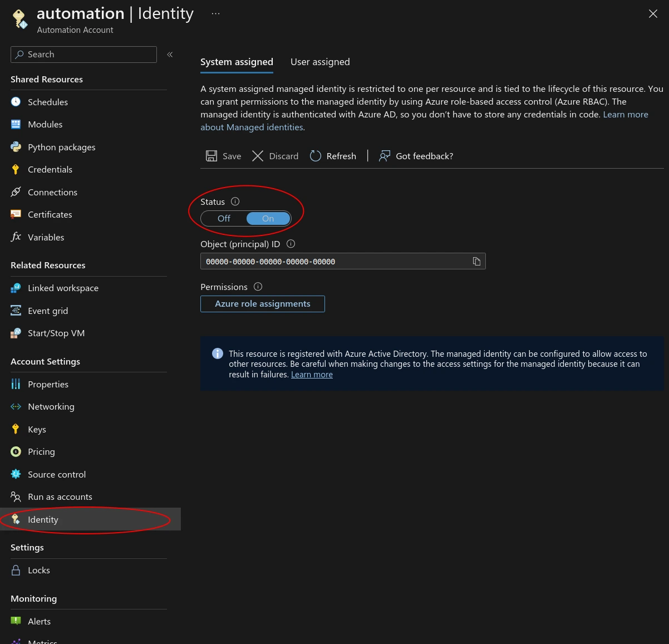Click the Pricing circle icon
Image resolution: width=669 pixels, height=644 pixels.
tap(16, 451)
